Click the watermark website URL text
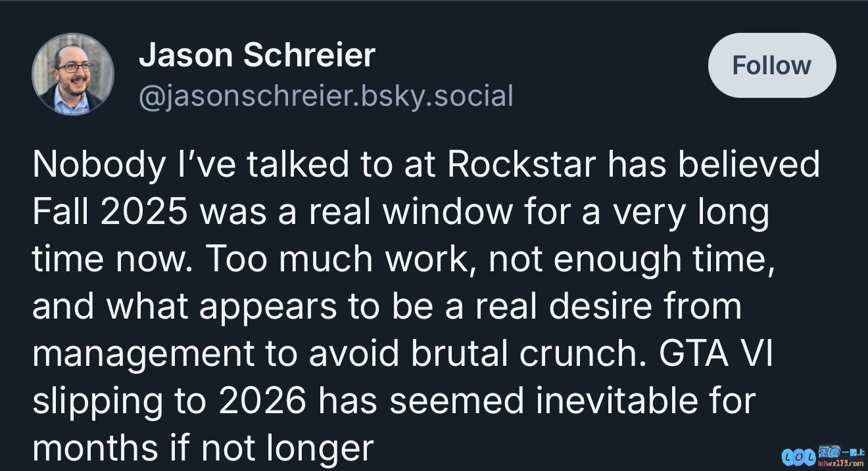The height and width of the screenshot is (471, 868). [840, 463]
